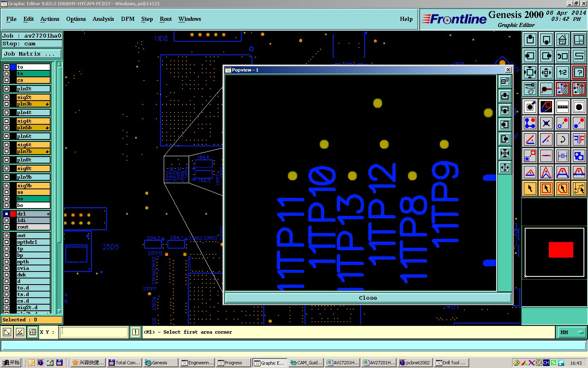
Task: Open the pcbnet2002 taskbar window
Action: tap(414, 363)
